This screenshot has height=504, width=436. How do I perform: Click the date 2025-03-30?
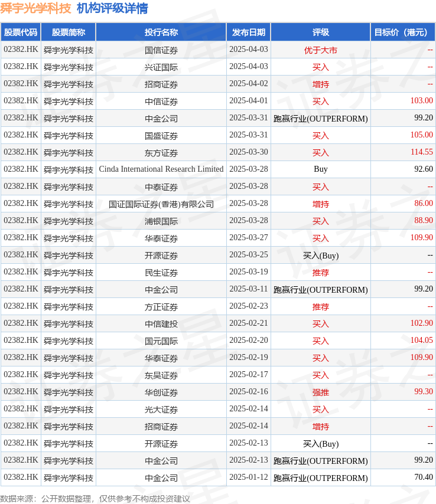248,152
